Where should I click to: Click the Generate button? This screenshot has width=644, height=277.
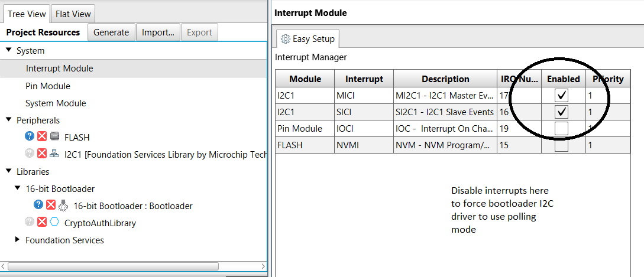111,32
